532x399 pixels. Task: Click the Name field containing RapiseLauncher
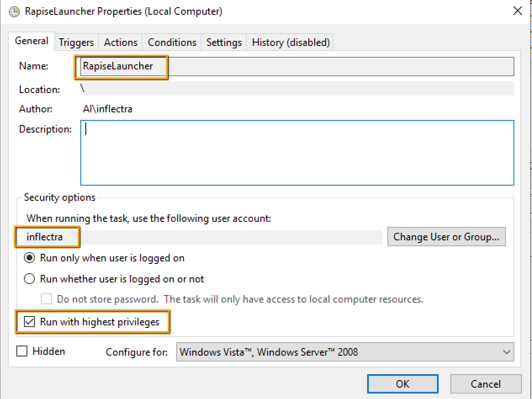point(296,66)
